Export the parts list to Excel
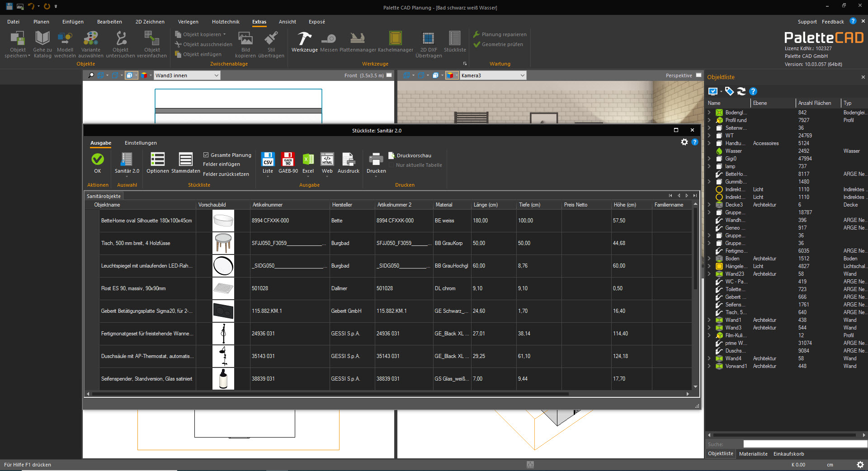868x471 pixels. coord(308,163)
